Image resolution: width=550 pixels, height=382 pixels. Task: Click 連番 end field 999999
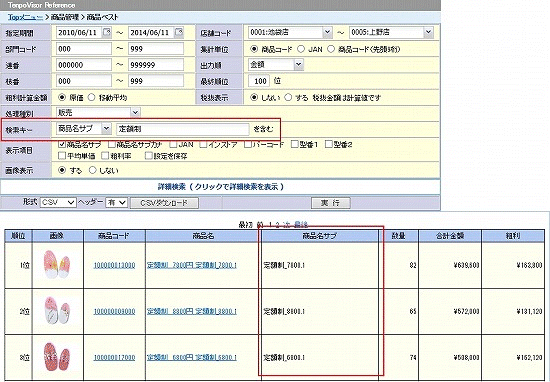pos(156,65)
